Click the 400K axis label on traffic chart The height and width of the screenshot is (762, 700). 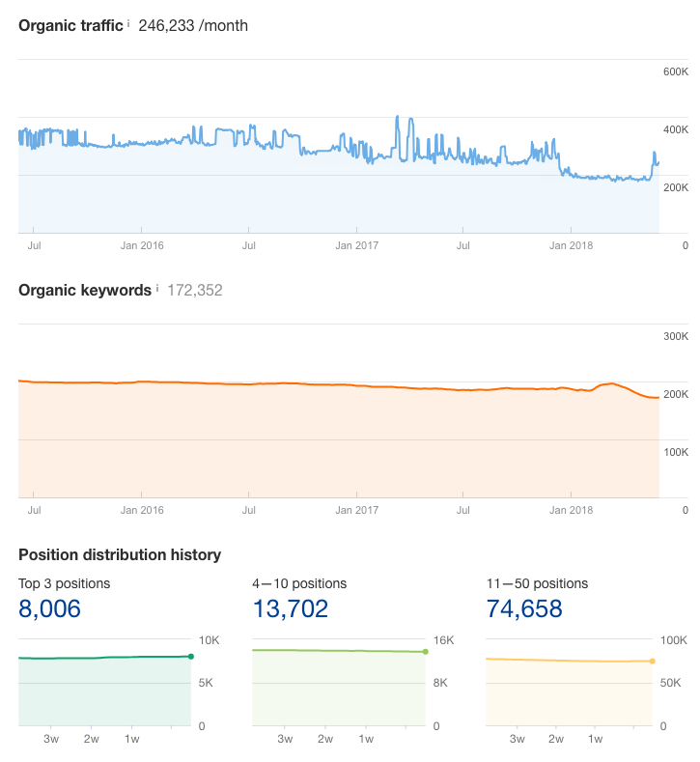tap(676, 129)
